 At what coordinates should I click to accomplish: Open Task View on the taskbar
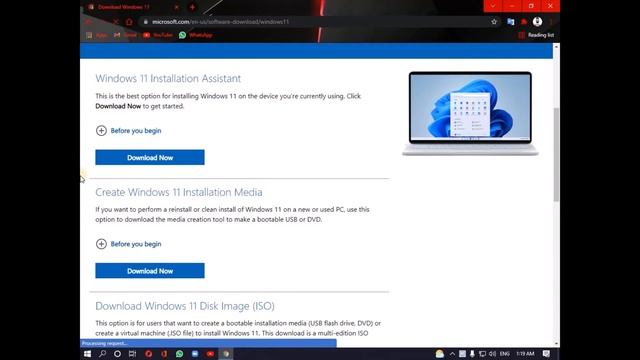click(x=133, y=354)
